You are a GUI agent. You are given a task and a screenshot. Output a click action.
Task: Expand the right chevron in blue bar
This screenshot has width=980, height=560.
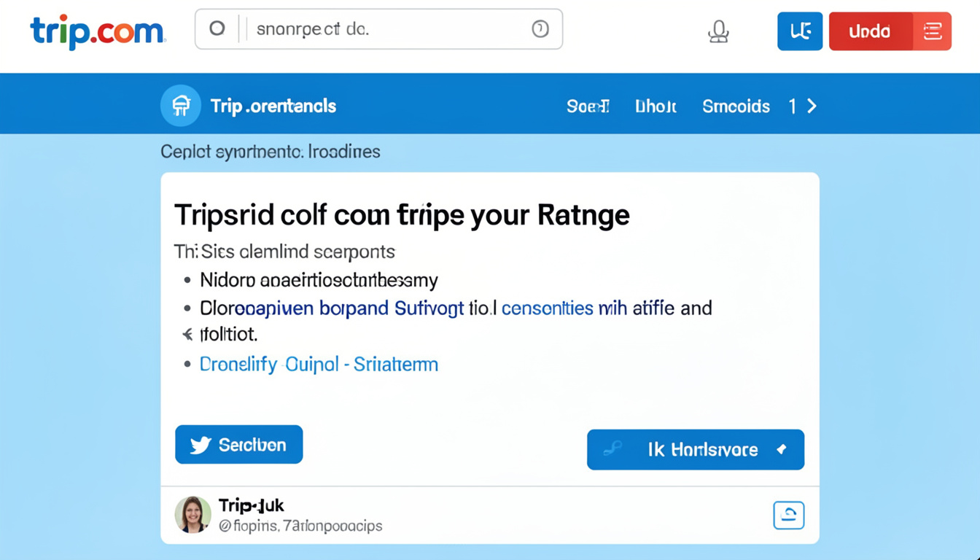tap(812, 106)
